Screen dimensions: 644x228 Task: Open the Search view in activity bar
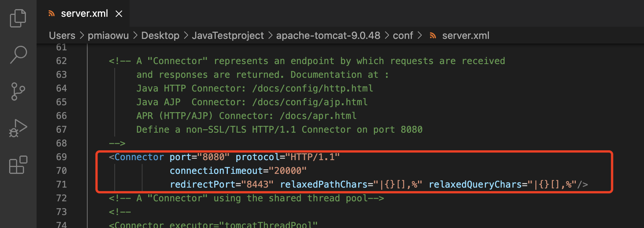(x=18, y=55)
